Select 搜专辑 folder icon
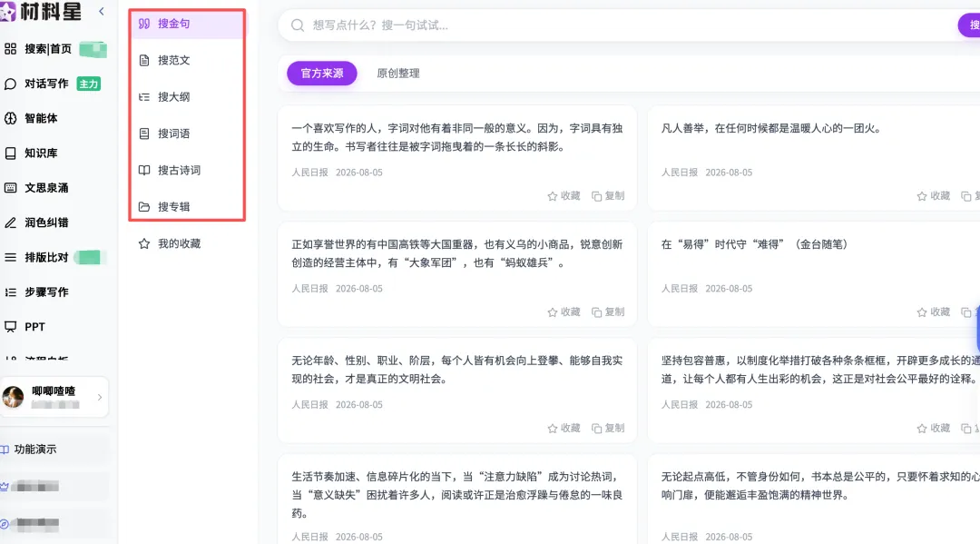Image resolution: width=980 pixels, height=544 pixels. 144,207
